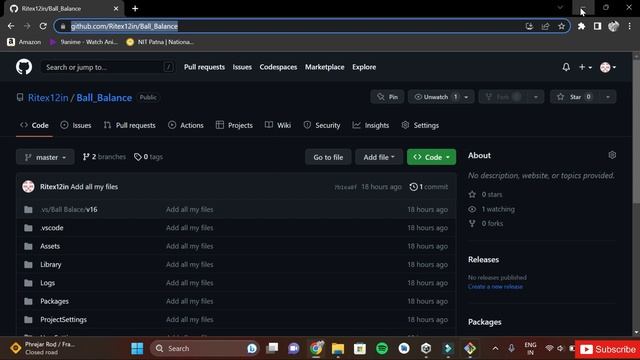The image size is (640, 360).
Task: Pin the repository
Action: click(387, 97)
